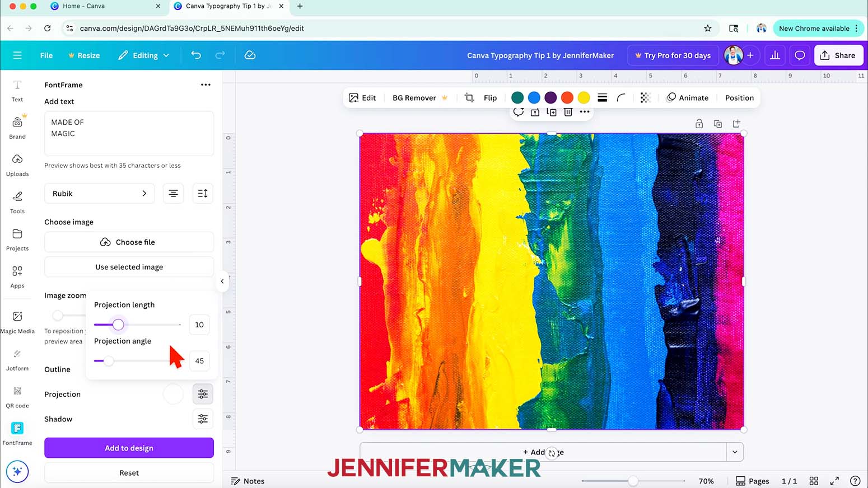
Task: Open the comments speech bubble icon
Action: pos(800,55)
